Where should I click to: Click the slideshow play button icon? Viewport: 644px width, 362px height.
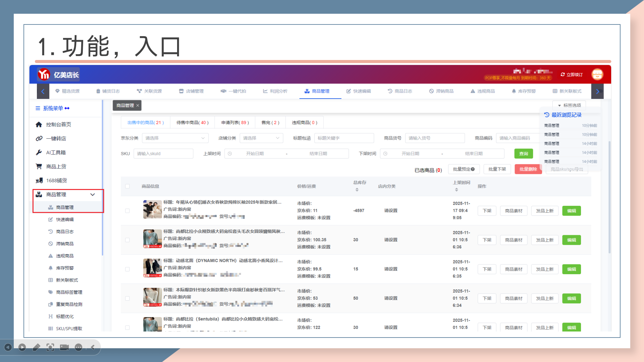(22, 347)
